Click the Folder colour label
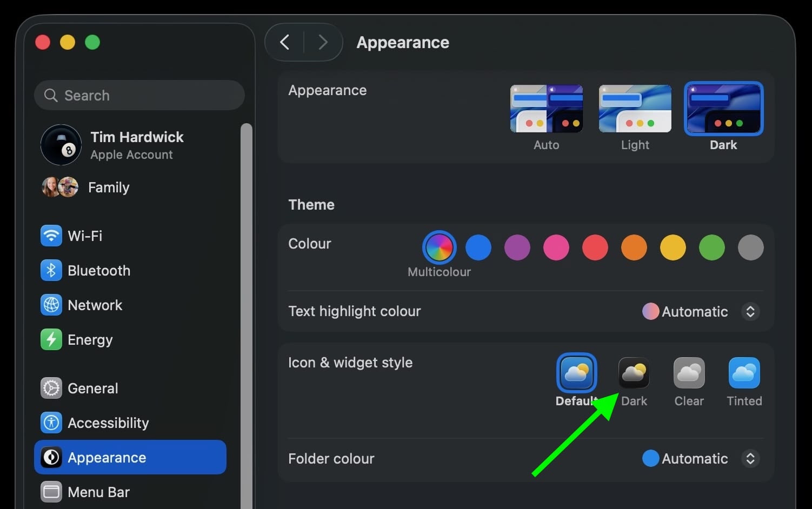Screen dimensions: 812x509 click(x=331, y=458)
